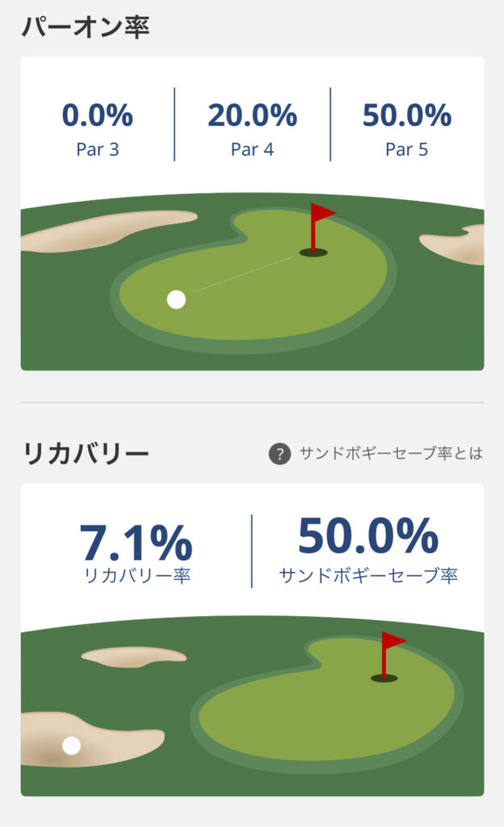
Task: Click the サンドボギーセーブ率 label under 50.0%
Action: [368, 576]
